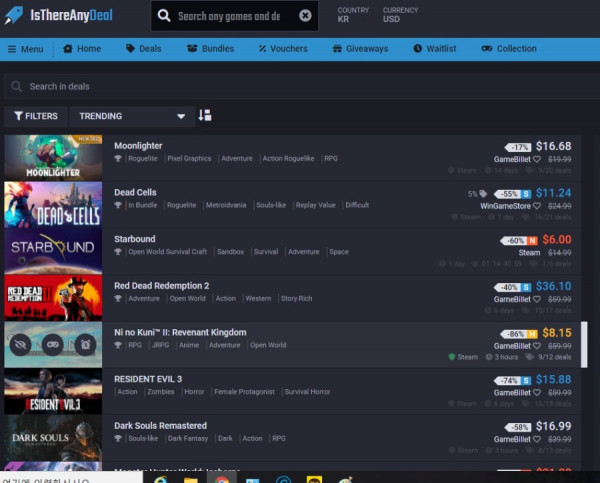600x483 pixels.
Task: Favorite GameBillet heart in Ni no Kuni row
Action: [x=537, y=346]
